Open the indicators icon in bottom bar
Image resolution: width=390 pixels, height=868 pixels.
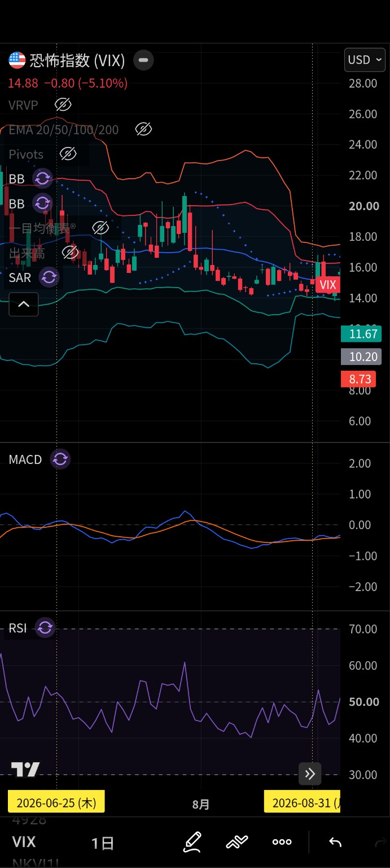(237, 842)
